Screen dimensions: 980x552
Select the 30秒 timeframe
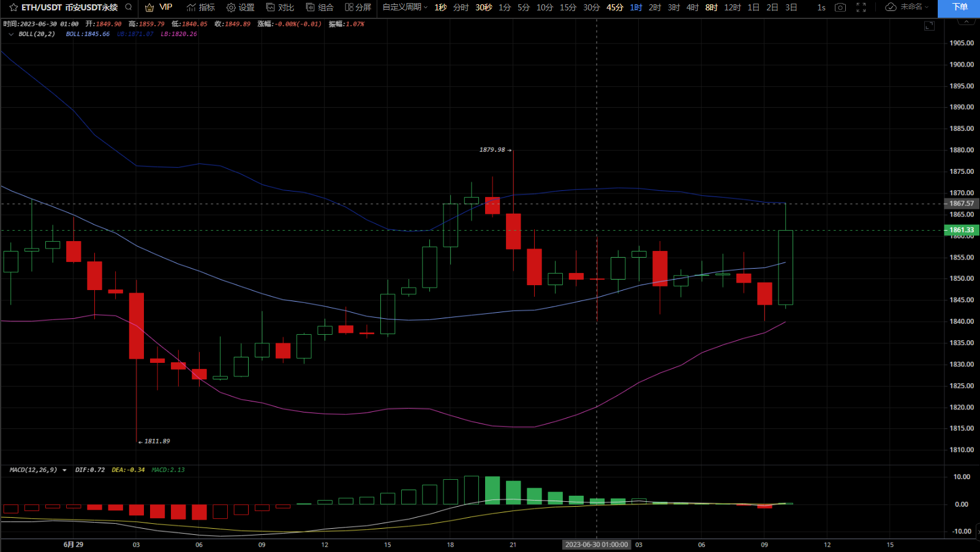coord(483,7)
